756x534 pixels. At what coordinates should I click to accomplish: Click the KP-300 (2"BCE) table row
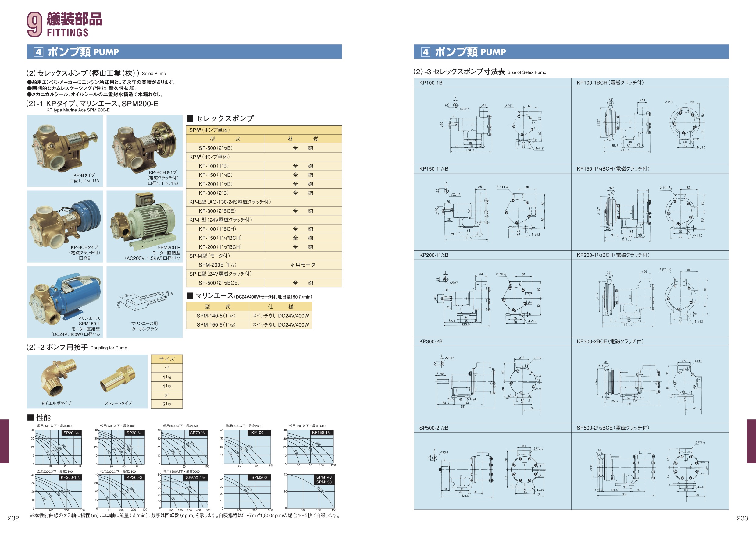pyautogui.click(x=264, y=211)
